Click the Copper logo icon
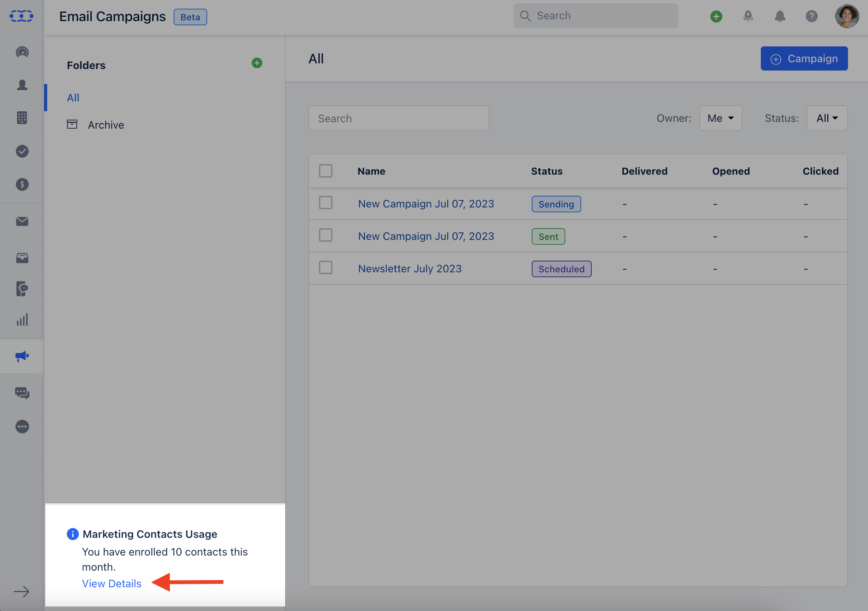The height and width of the screenshot is (611, 868). pyautogui.click(x=22, y=16)
